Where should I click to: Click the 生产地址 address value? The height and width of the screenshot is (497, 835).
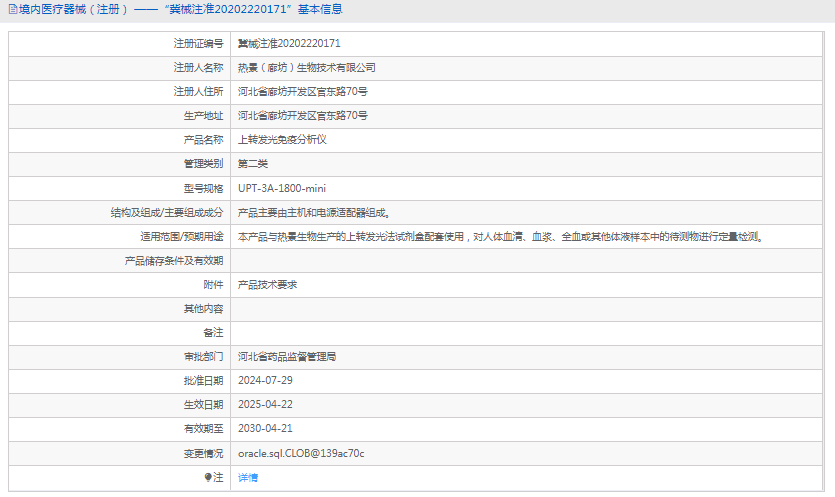coord(302,116)
